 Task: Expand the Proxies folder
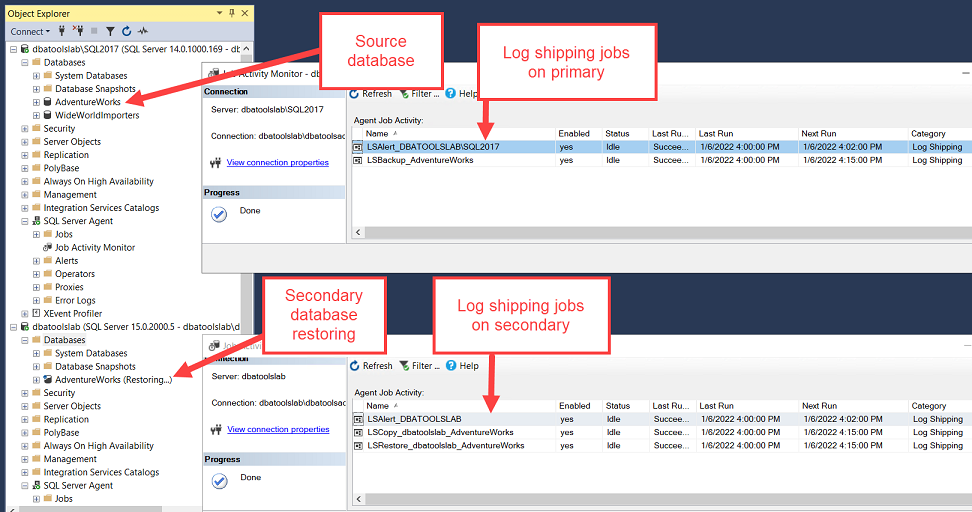[36, 288]
